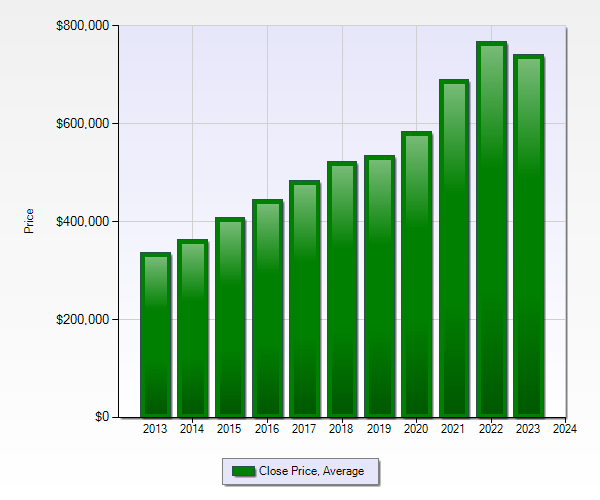Click the 2015 bar in the chart
This screenshot has height=500, width=600.
coord(230,317)
